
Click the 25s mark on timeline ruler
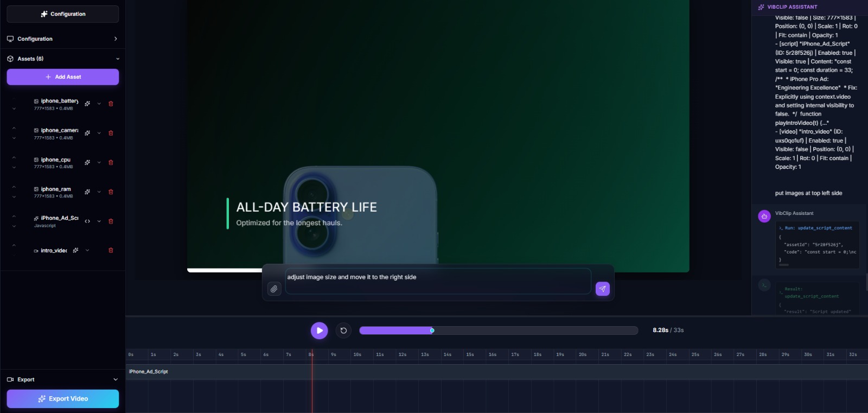click(x=695, y=355)
